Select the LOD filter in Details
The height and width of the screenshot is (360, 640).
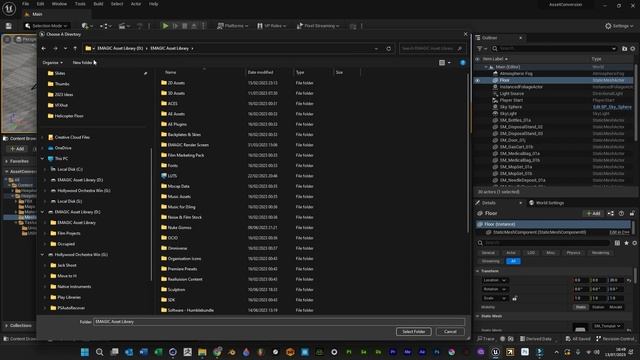531,253
